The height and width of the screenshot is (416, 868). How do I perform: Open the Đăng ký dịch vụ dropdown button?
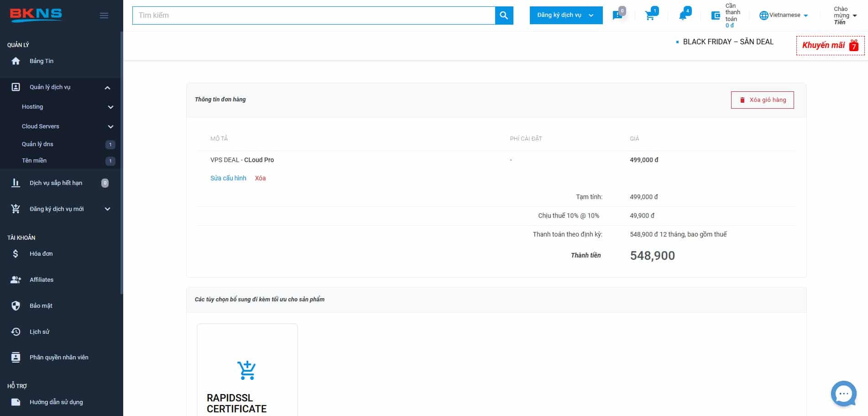[565, 16]
